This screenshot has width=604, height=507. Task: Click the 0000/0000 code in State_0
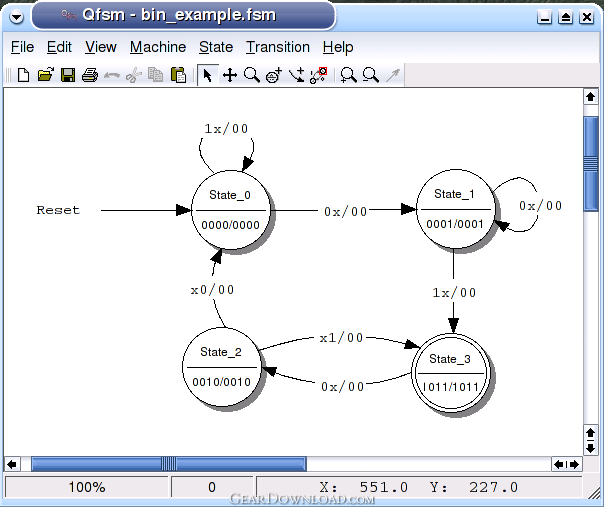pos(230,225)
